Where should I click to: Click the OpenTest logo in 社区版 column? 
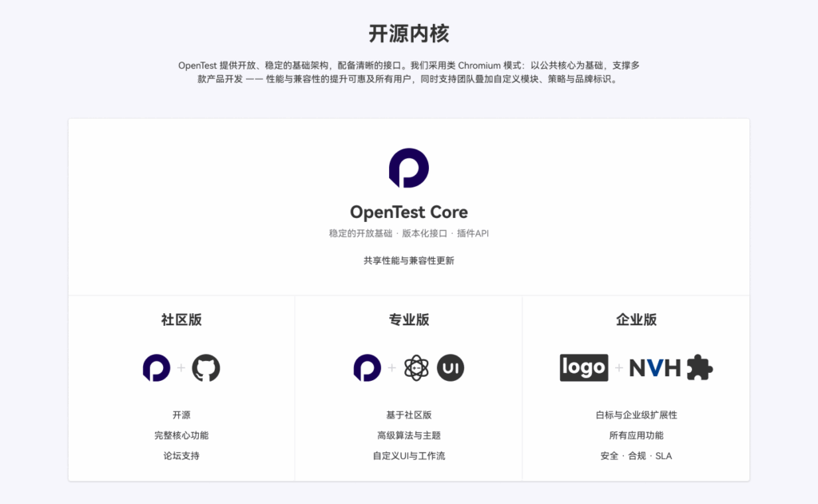point(157,367)
